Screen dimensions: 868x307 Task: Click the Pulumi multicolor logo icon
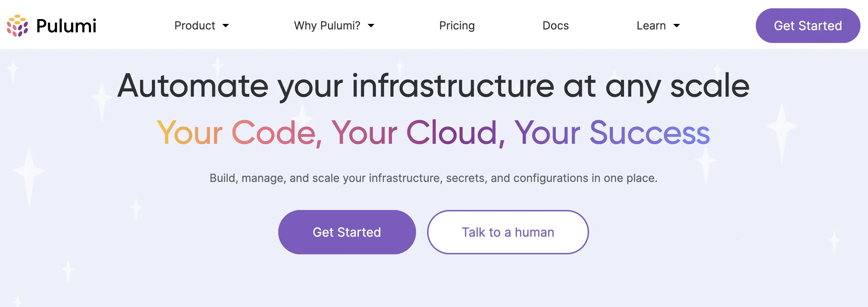pyautogui.click(x=17, y=26)
